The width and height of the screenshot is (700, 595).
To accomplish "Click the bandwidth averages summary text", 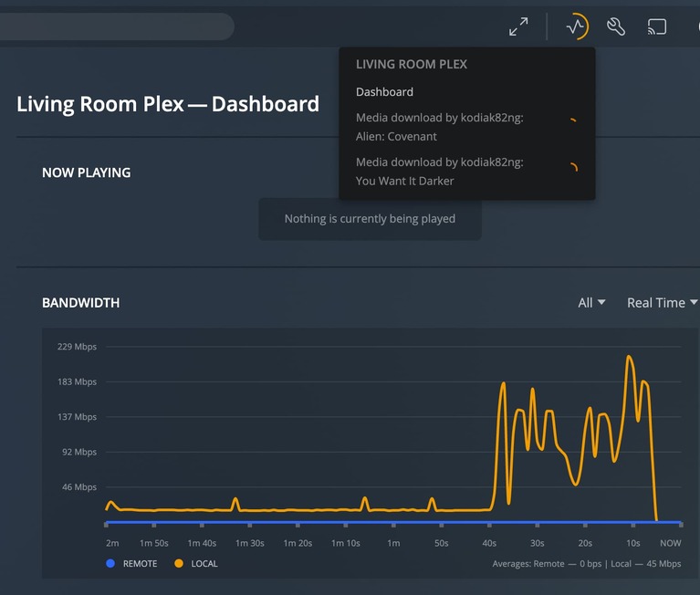I will point(587,564).
